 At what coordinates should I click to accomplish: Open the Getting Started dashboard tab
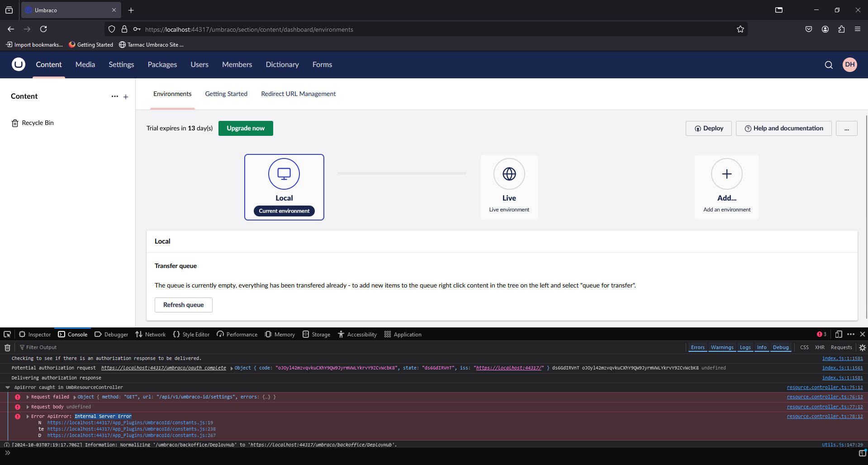pyautogui.click(x=226, y=94)
